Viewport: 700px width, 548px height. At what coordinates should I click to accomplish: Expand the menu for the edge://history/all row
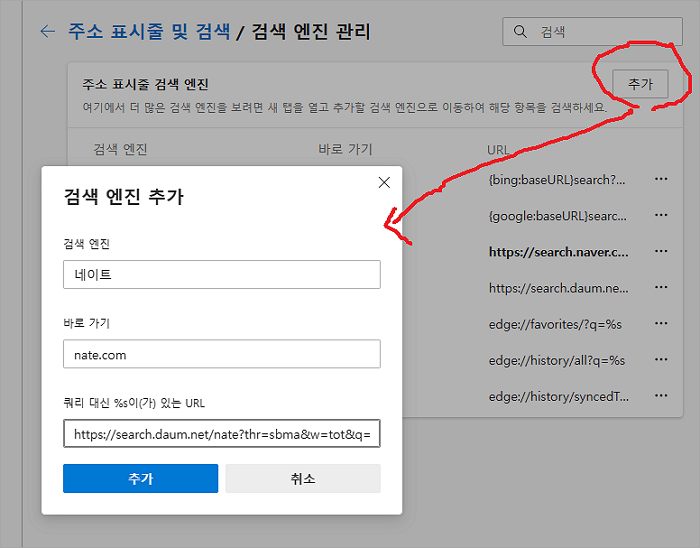tap(660, 360)
